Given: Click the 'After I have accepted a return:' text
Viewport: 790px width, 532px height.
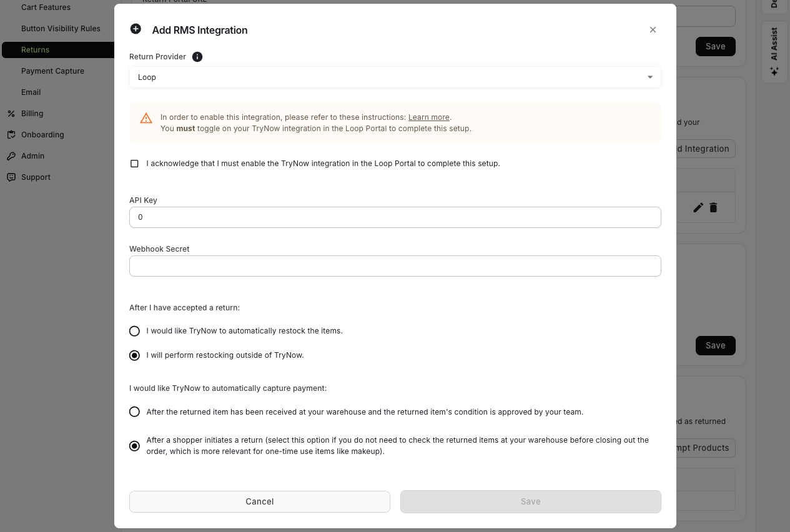Looking at the screenshot, I should point(184,308).
